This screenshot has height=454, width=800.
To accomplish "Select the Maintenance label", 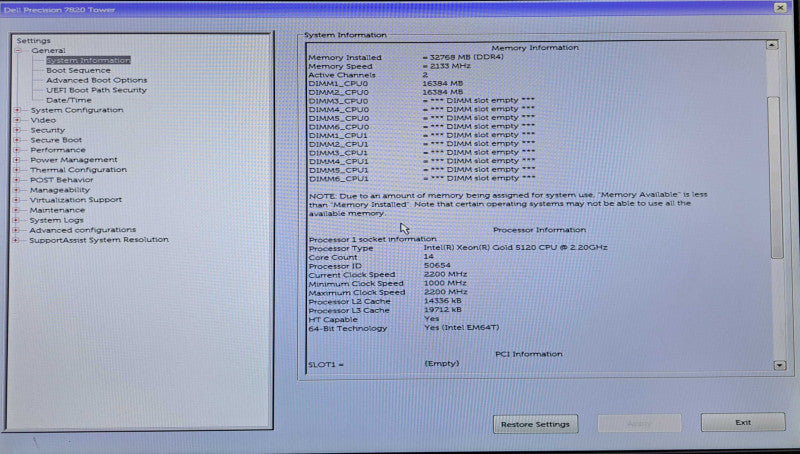I will tap(57, 210).
